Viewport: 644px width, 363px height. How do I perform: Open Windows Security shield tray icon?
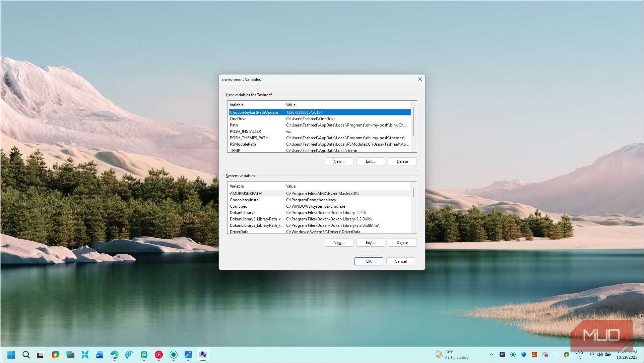[523, 355]
